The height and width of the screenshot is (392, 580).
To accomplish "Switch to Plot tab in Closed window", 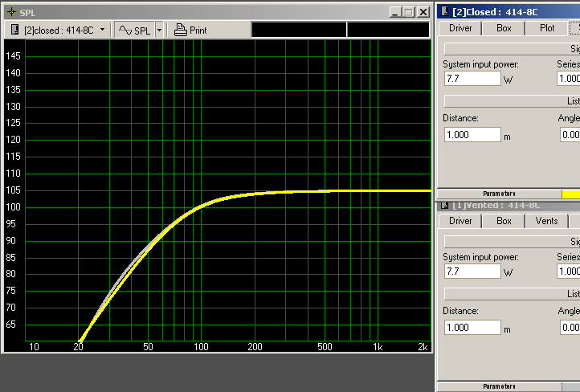I will point(547,28).
